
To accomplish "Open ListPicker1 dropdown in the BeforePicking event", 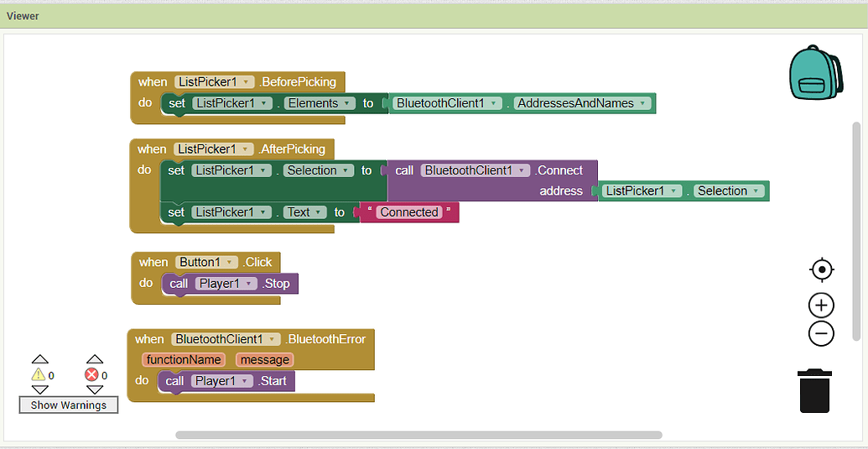I will (247, 82).
